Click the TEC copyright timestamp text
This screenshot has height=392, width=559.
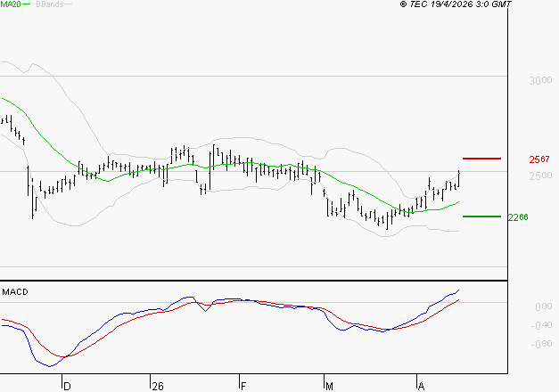point(456,4)
